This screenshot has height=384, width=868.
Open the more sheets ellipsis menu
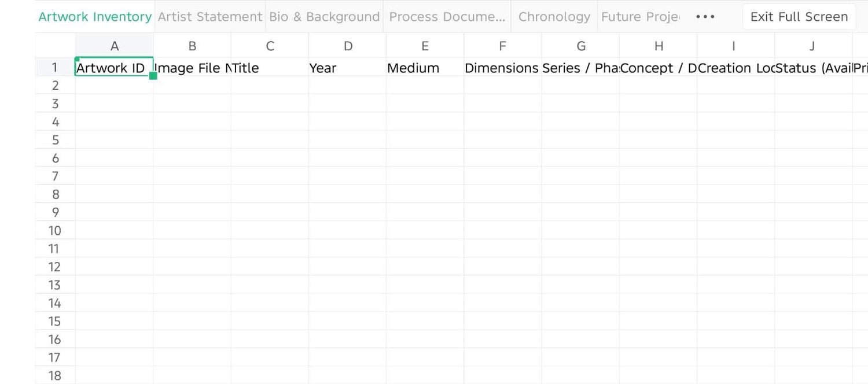(705, 17)
